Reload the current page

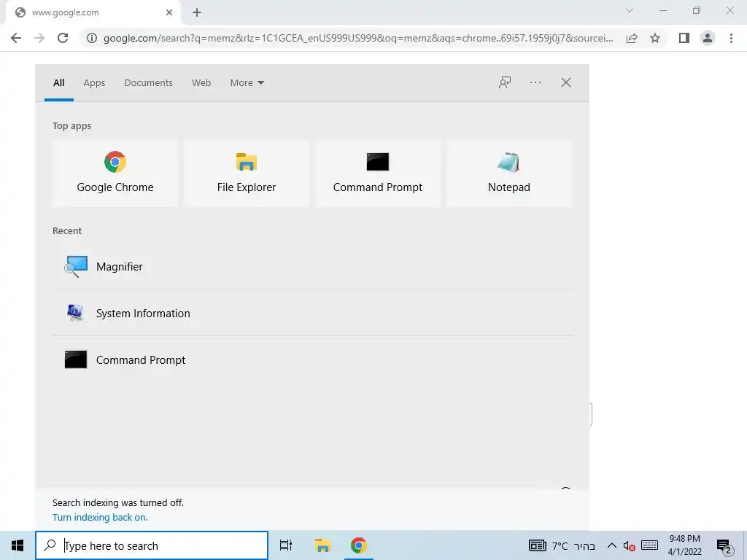click(x=63, y=38)
